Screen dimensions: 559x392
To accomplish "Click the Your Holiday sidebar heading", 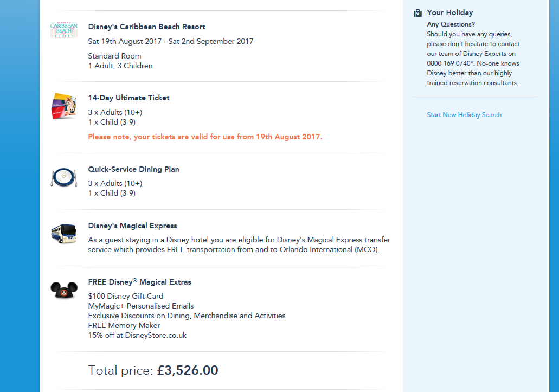I will [x=449, y=12].
